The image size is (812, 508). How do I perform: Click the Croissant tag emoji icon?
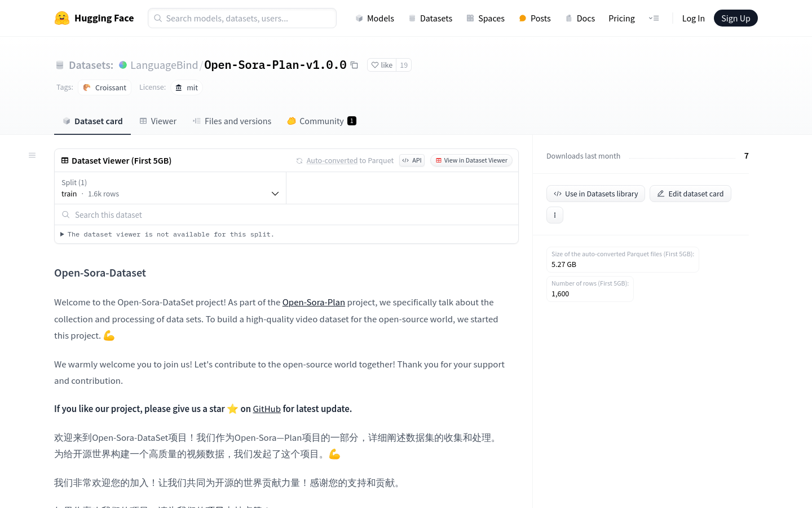pos(87,87)
